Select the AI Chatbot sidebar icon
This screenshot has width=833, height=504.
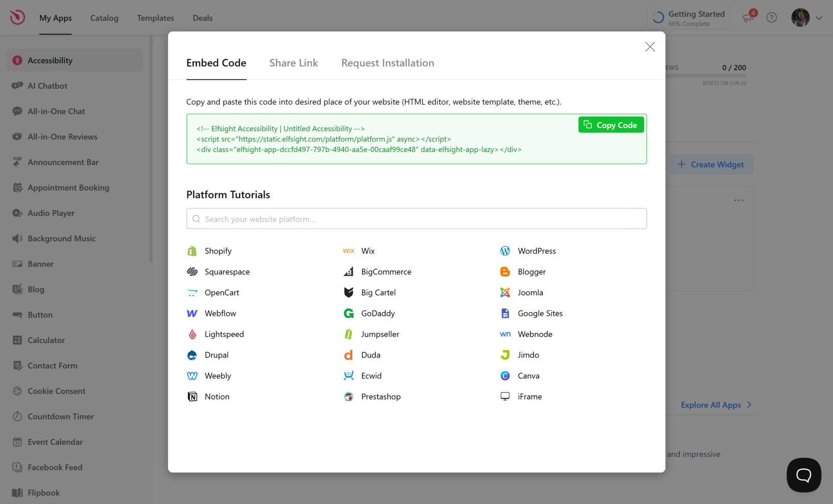(x=17, y=86)
